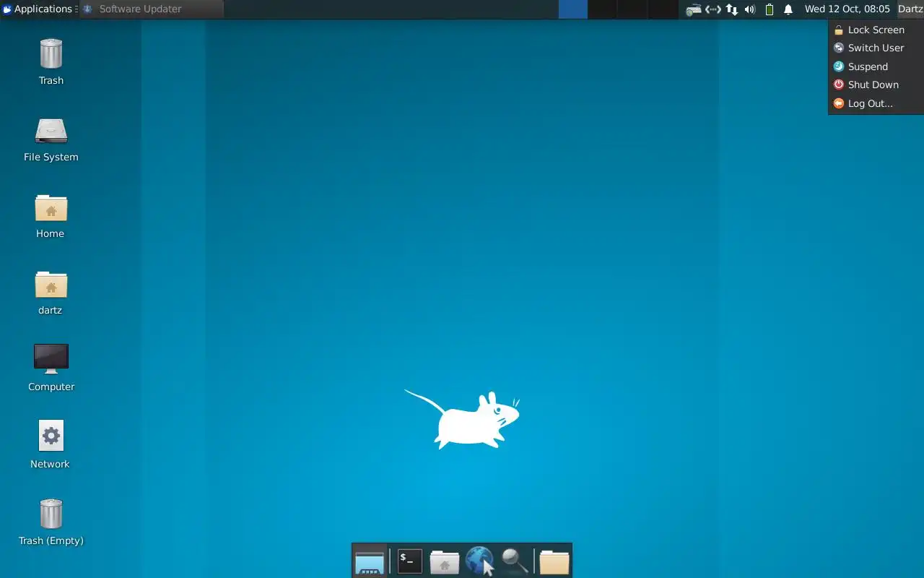
Task: Click the green battery indicator icon
Action: coord(770,9)
